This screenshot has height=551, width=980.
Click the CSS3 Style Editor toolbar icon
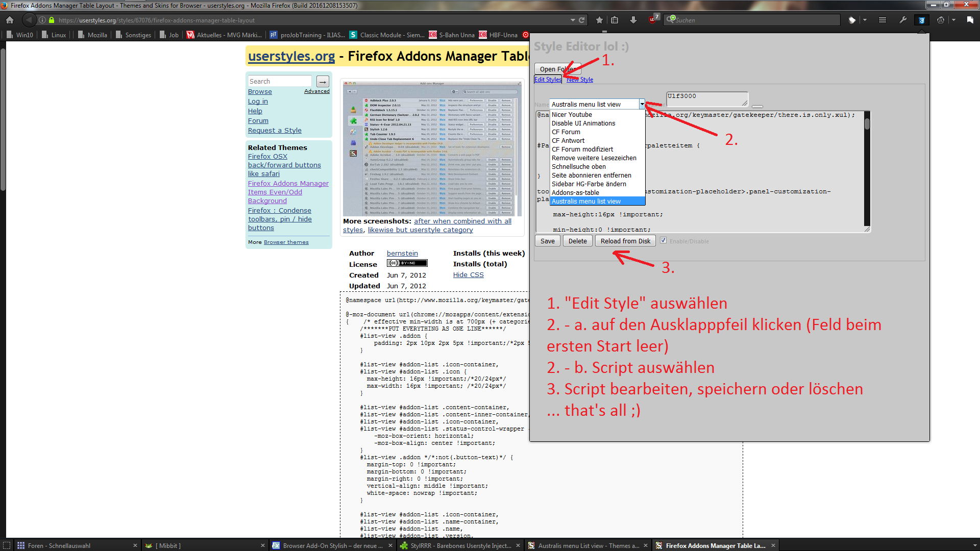pos(921,20)
